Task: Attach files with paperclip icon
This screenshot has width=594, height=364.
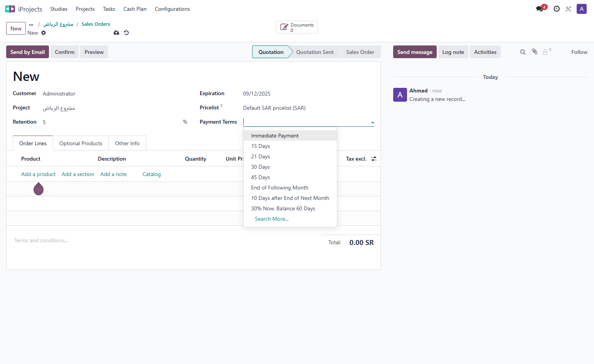Action: [x=535, y=52]
